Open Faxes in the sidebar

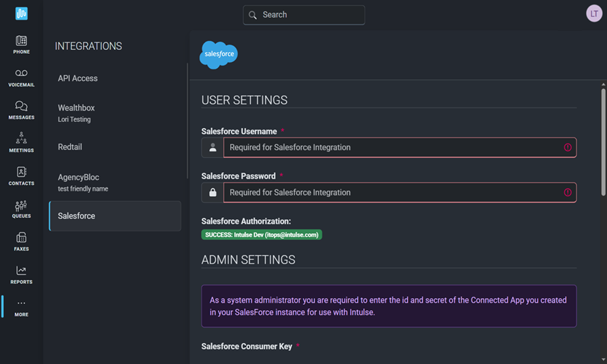pyautogui.click(x=22, y=241)
